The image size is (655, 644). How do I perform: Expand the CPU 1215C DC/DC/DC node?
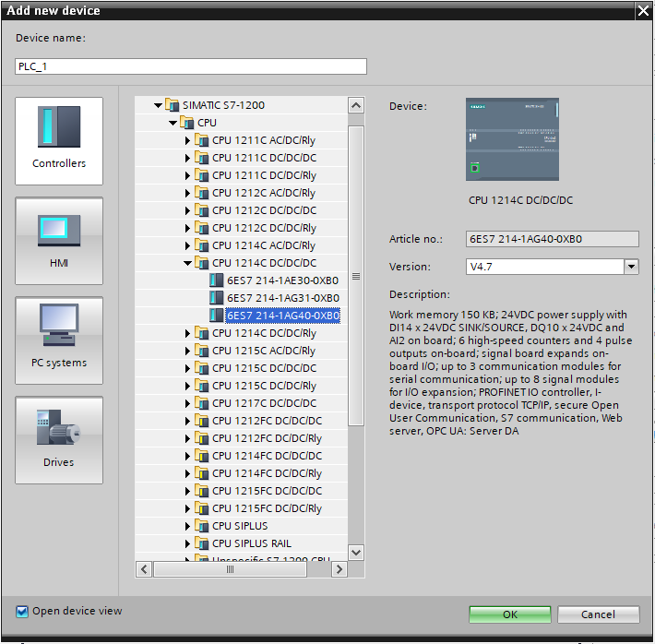pos(188,368)
